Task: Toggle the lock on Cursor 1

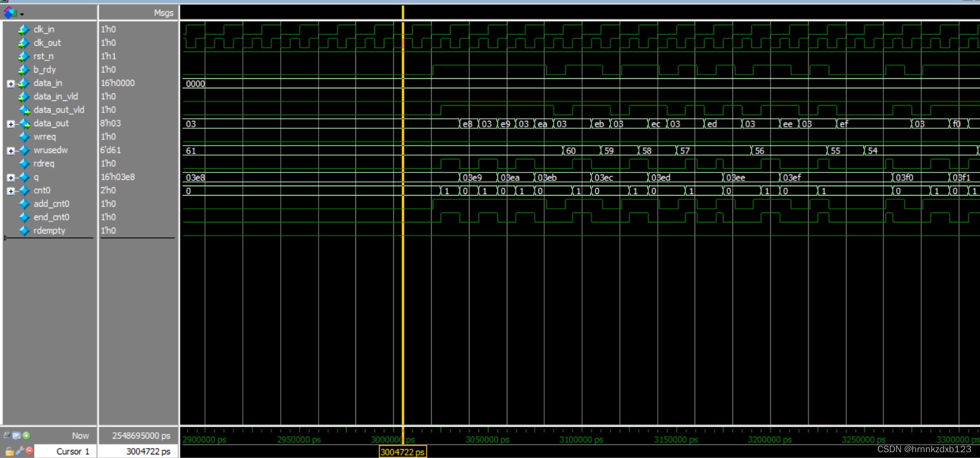Action: click(x=9, y=451)
